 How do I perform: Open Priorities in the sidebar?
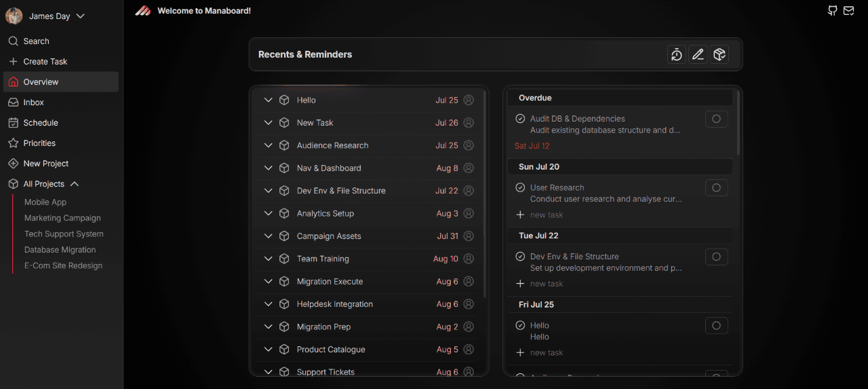tap(61, 143)
